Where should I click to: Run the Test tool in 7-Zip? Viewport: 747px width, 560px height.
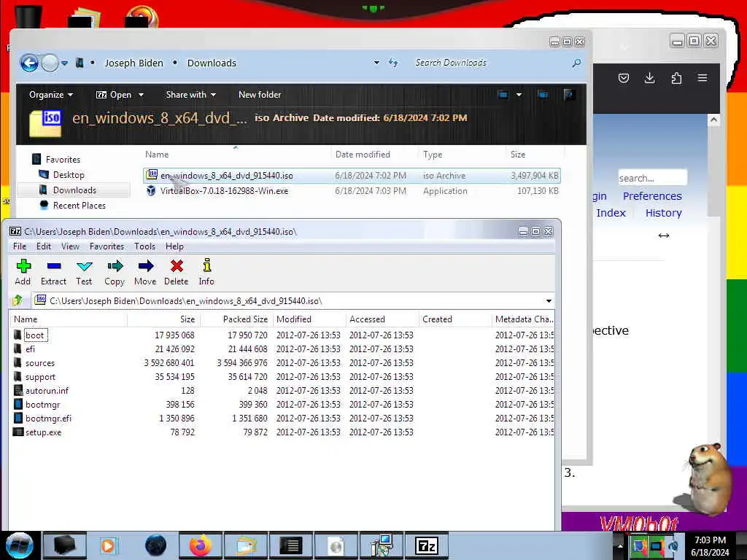pos(85,272)
